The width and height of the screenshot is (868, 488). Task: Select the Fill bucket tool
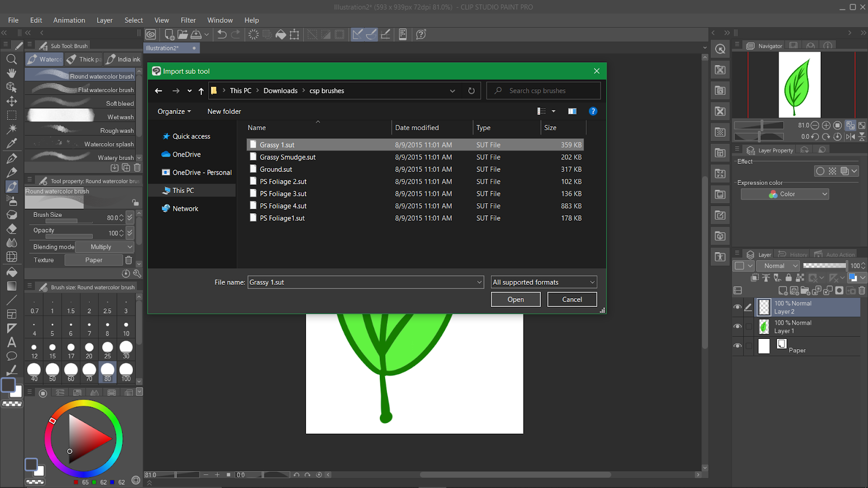(x=11, y=272)
